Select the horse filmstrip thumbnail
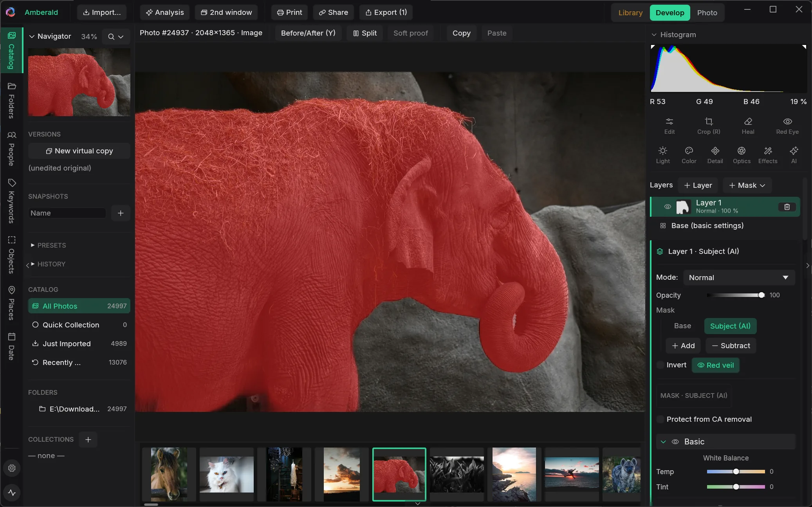Screen dimensions: 812x507 click(x=169, y=475)
